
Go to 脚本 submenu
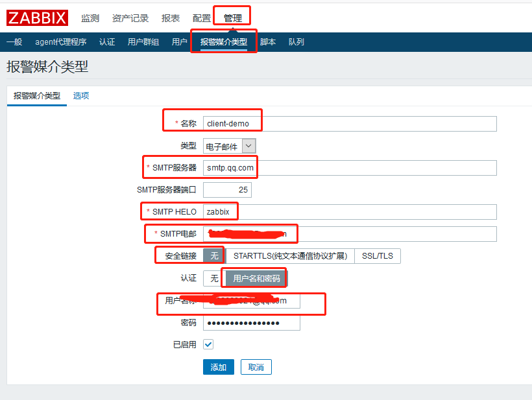268,41
